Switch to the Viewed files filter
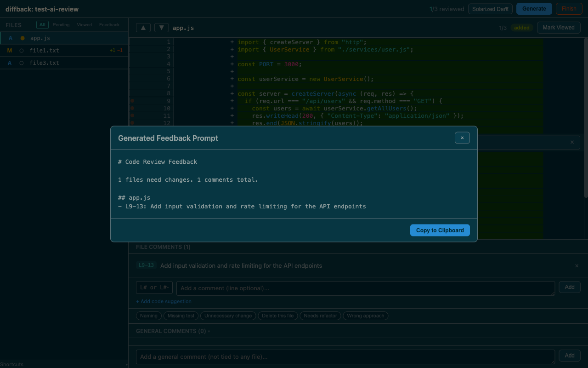The width and height of the screenshot is (588, 368). tap(84, 24)
